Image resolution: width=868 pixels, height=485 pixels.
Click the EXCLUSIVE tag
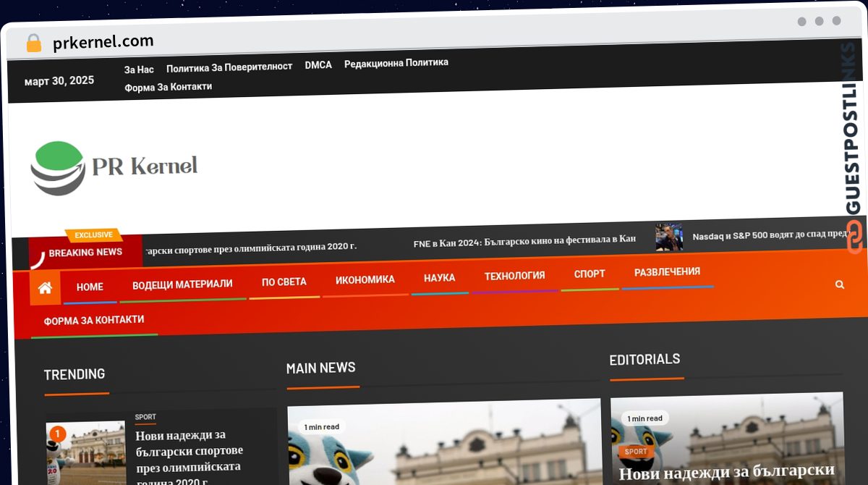(x=94, y=235)
